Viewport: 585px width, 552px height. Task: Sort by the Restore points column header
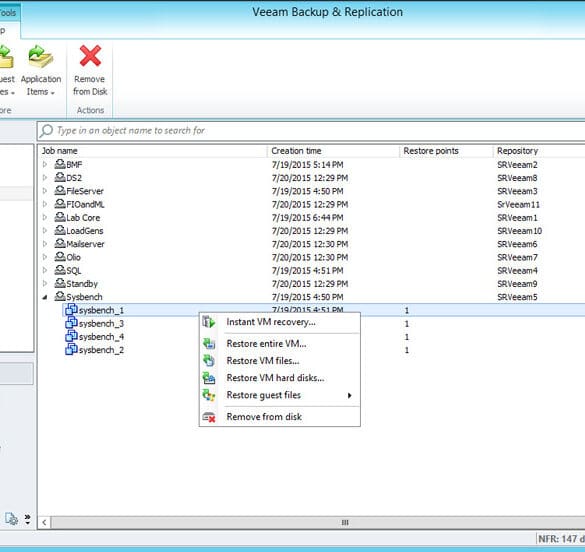coord(446,151)
